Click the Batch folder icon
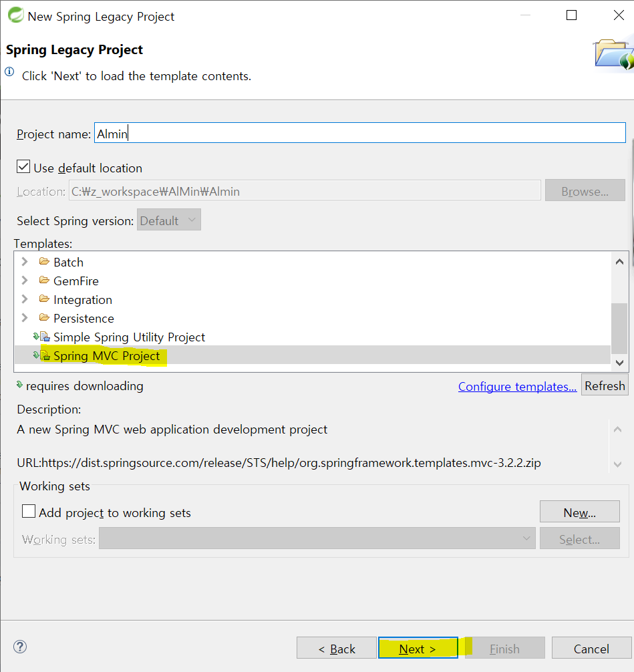634x672 pixels. pyautogui.click(x=44, y=261)
